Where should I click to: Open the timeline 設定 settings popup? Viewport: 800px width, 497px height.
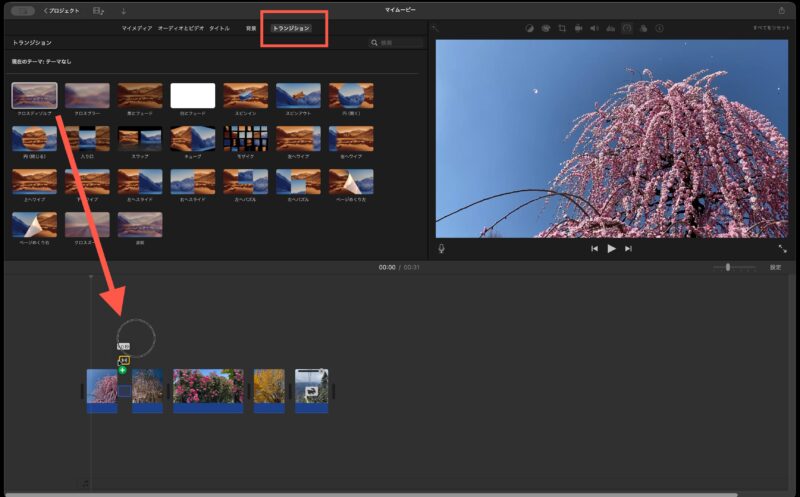point(775,267)
